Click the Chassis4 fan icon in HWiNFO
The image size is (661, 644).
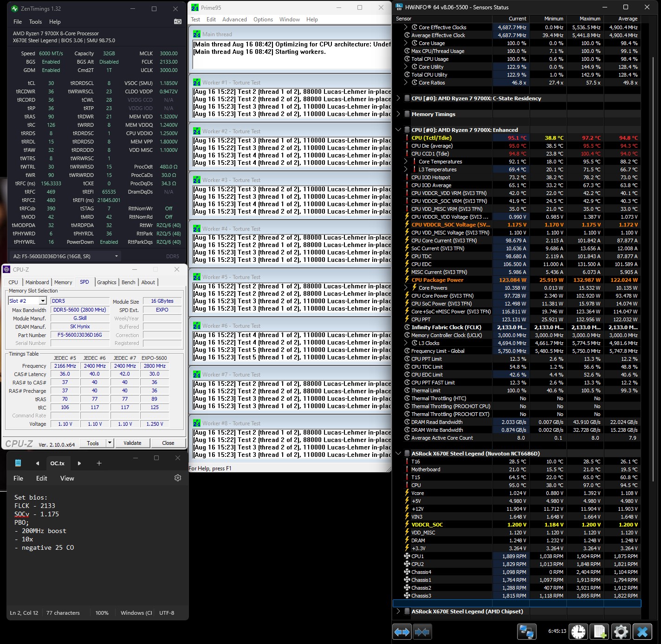coord(407,572)
